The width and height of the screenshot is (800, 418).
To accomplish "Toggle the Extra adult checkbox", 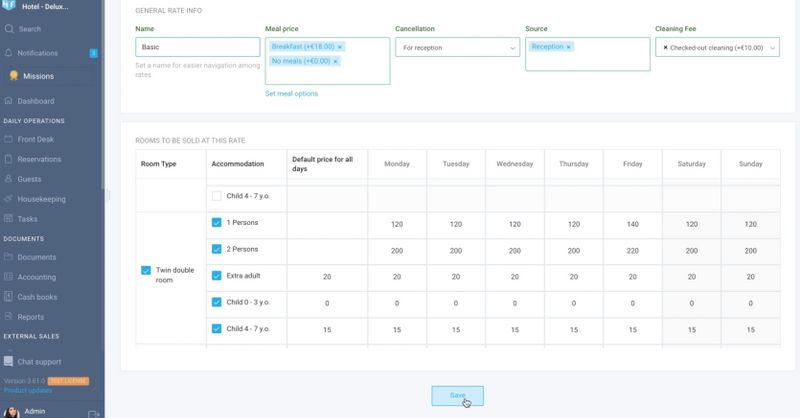I will point(217,275).
